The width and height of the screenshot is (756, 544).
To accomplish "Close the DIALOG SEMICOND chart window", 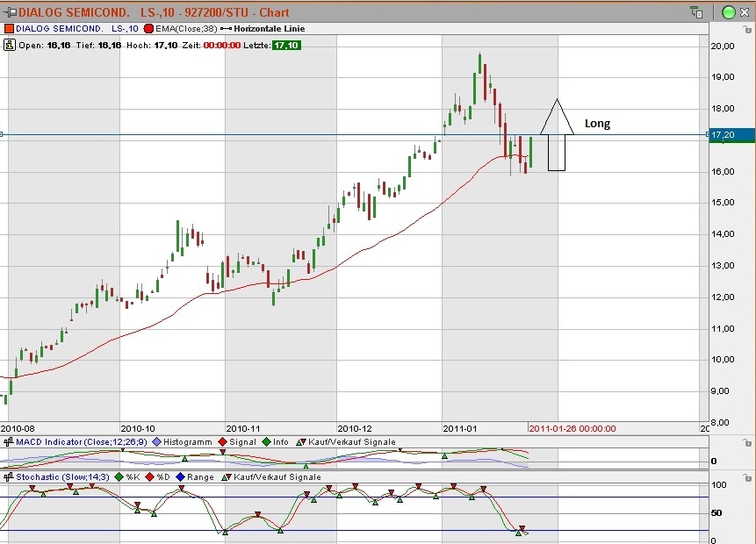I will (x=745, y=12).
